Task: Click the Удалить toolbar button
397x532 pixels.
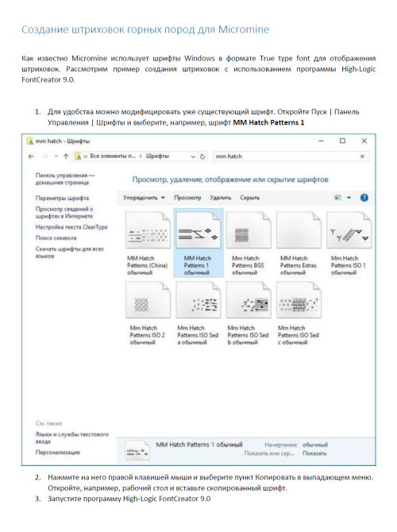Action: pos(220,198)
